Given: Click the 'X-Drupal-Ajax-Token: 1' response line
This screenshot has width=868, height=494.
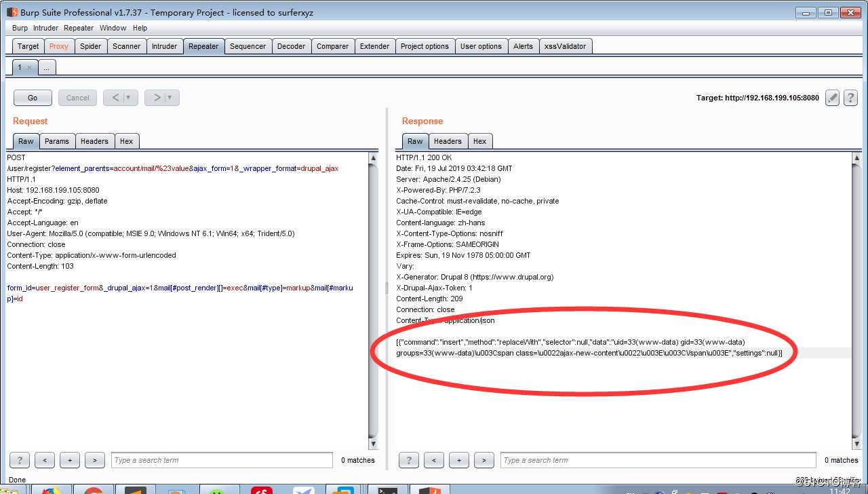Looking at the screenshot, I should 434,288.
